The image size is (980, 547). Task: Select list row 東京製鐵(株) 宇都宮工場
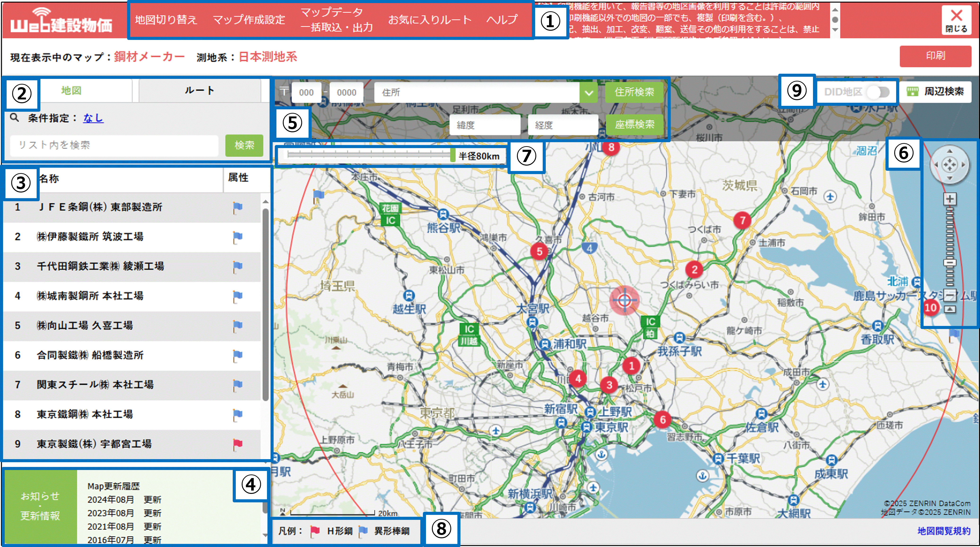point(132,444)
